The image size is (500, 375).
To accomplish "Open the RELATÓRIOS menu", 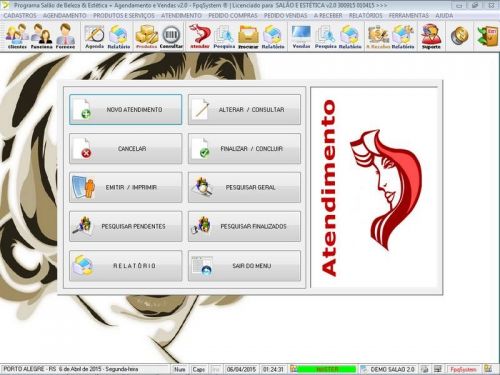I will 365,16.
